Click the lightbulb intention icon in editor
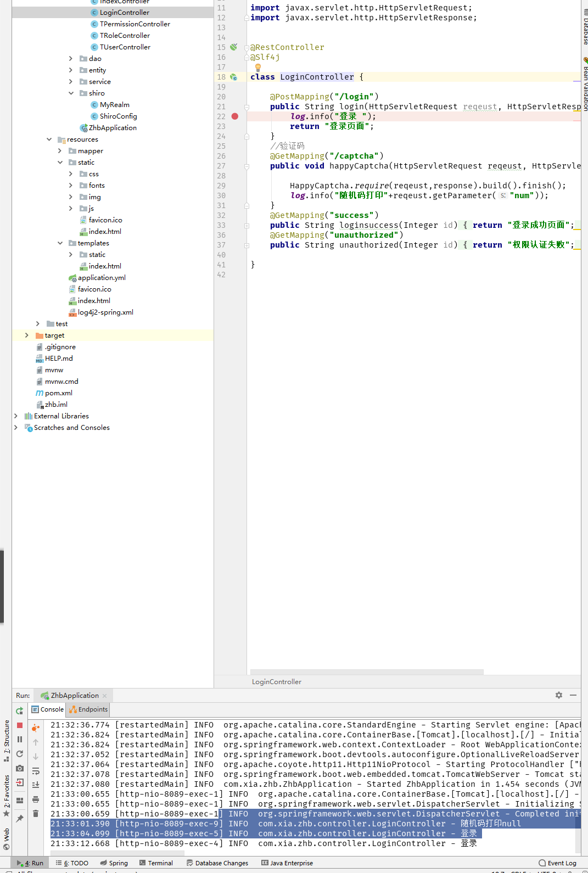This screenshot has height=873, width=588. point(257,68)
